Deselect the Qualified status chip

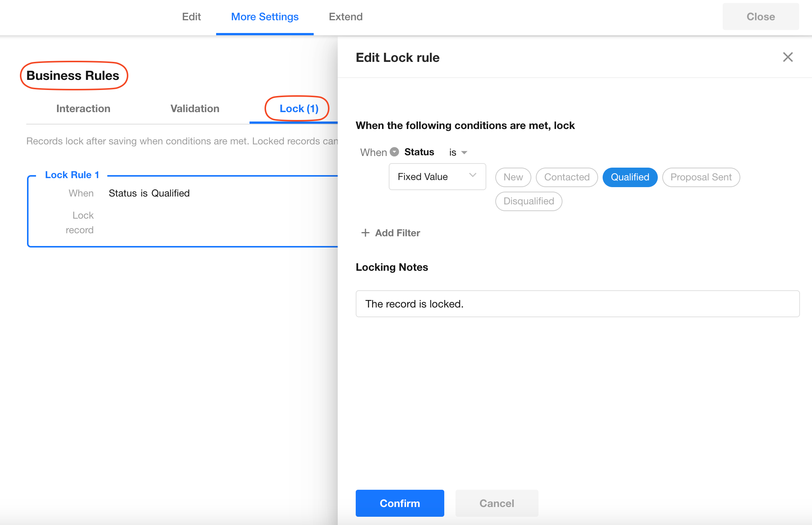coord(630,177)
